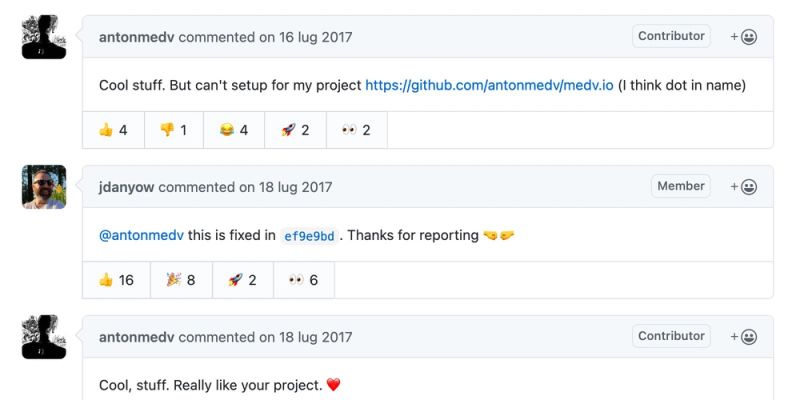800x400 pixels.
Task: Open the github.com/antonmedv/medv.io link
Action: pos(489,85)
